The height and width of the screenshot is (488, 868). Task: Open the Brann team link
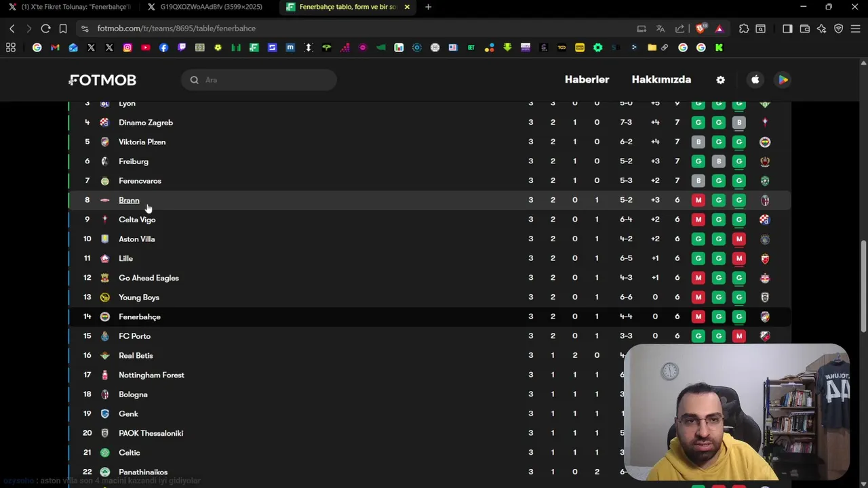pos(129,200)
